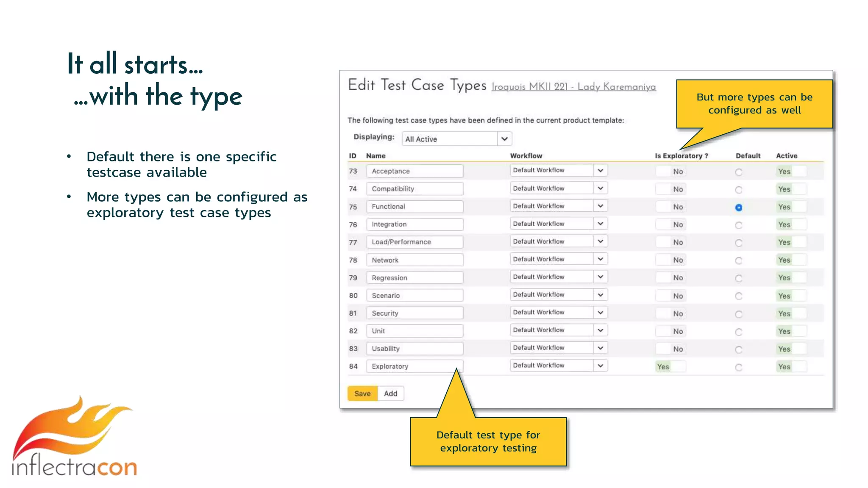Set Integration as the default type
The image size is (868, 488).
pyautogui.click(x=739, y=225)
